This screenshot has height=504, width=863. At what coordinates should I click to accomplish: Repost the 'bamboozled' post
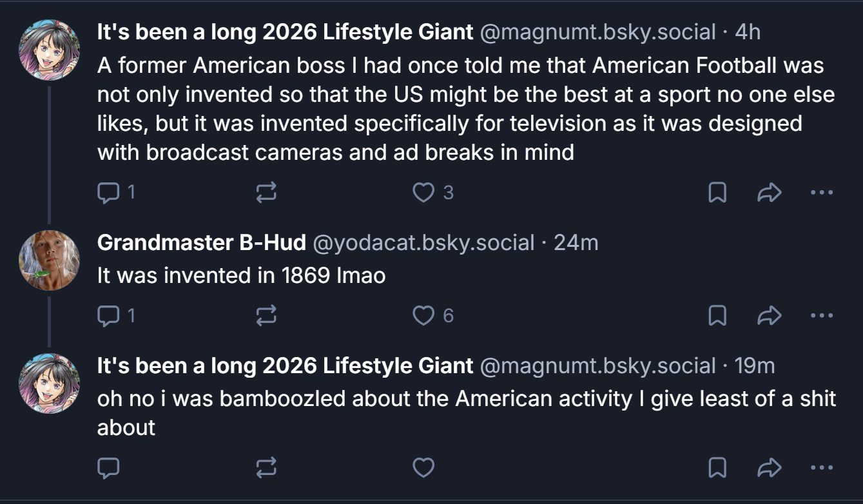click(x=266, y=468)
